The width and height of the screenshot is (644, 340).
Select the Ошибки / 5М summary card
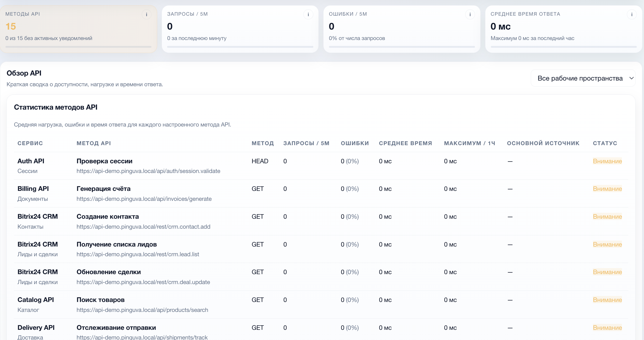pos(402,29)
